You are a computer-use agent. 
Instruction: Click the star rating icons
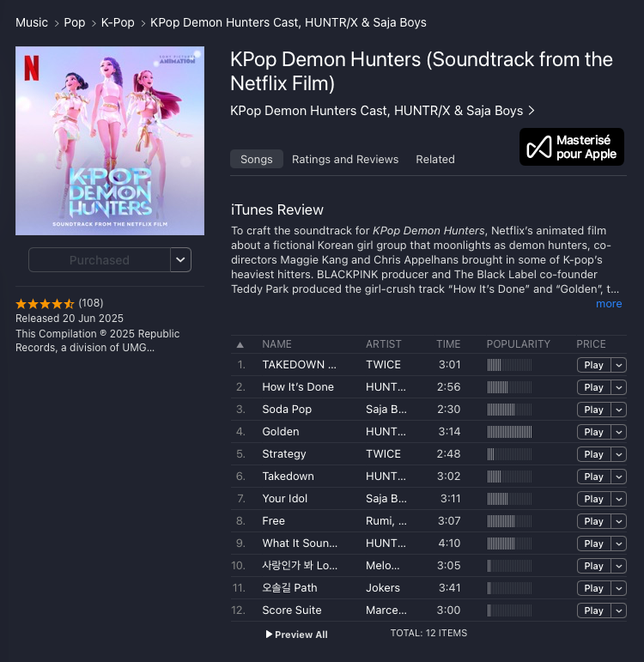pos(45,303)
